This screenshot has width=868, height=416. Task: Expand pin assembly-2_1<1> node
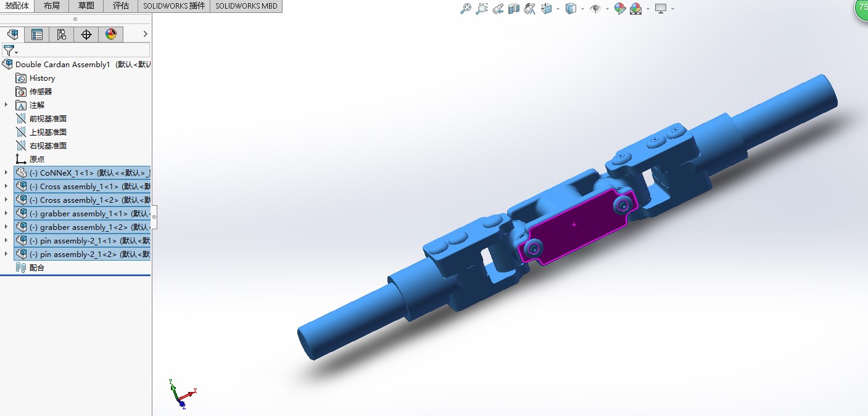point(6,240)
